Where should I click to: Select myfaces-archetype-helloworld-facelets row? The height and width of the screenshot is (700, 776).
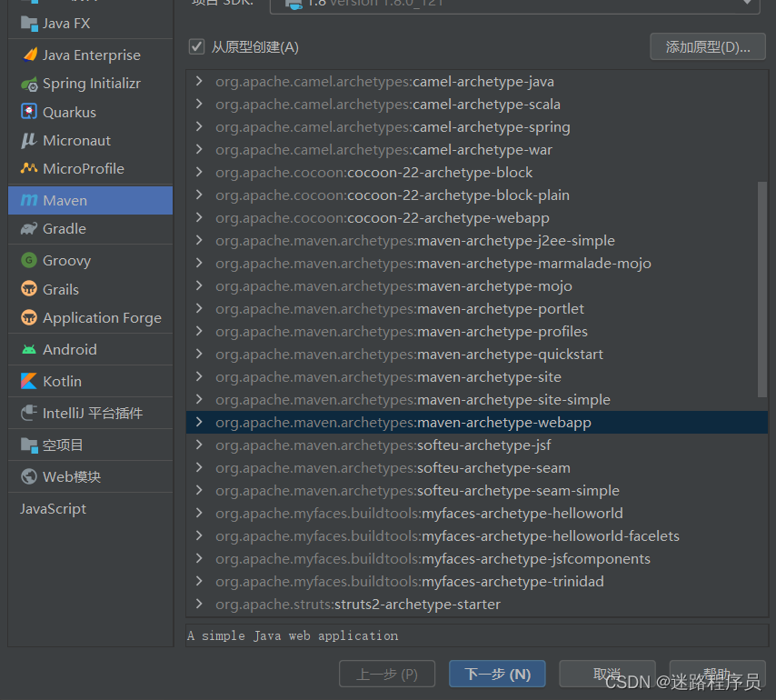(x=477, y=536)
